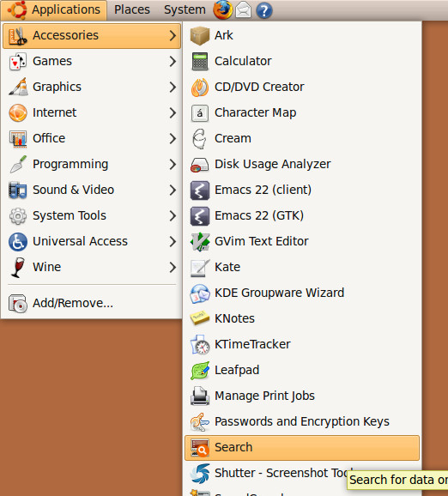Viewport: 448px width, 496px height.
Task: Expand the Sound & Video submenu arrow
Action: (173, 191)
